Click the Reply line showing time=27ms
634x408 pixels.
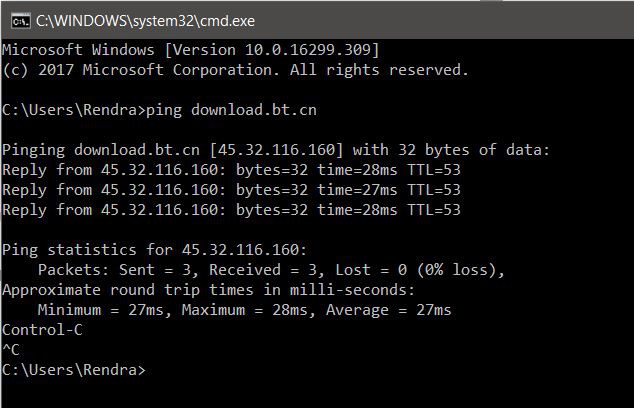(231, 190)
